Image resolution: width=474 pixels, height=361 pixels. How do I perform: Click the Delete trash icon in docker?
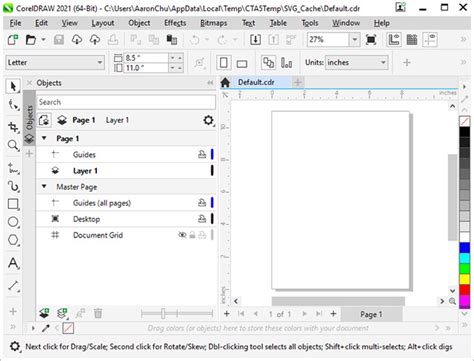98,313
